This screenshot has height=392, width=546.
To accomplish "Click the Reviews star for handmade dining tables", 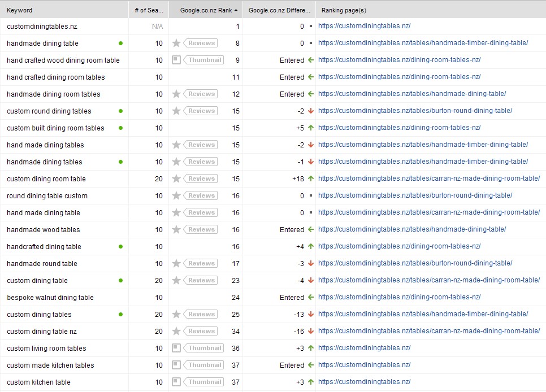I will click(x=176, y=162).
